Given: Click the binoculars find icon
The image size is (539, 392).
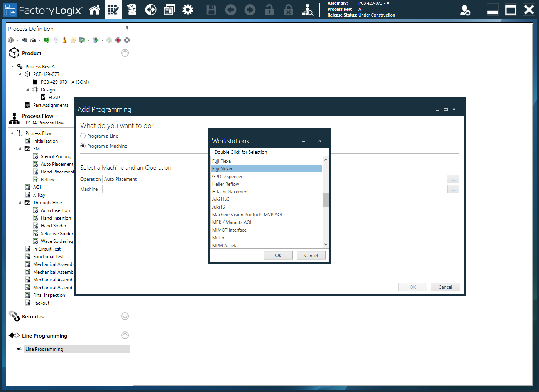Looking at the screenshot, I should click(24, 40).
